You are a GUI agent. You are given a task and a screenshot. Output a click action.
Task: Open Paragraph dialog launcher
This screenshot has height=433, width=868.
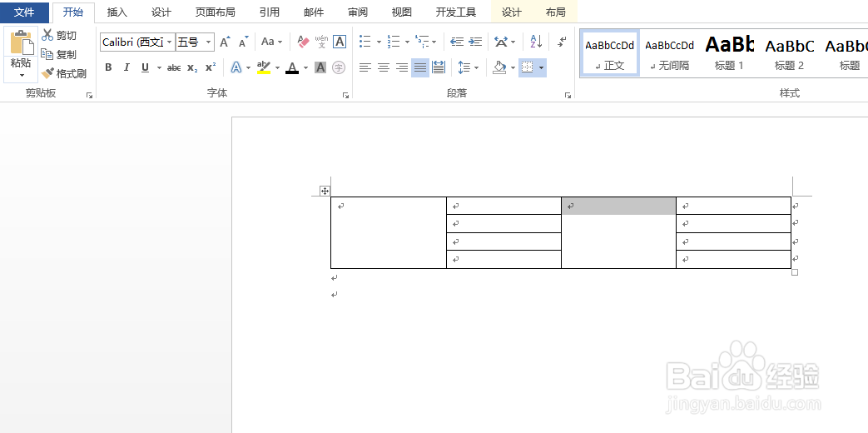pyautogui.click(x=568, y=95)
